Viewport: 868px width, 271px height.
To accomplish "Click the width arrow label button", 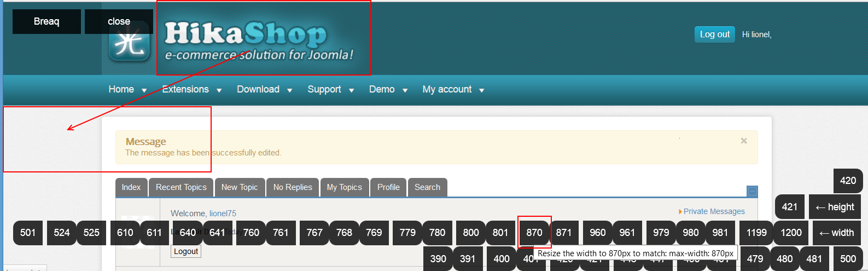I will point(837,233).
